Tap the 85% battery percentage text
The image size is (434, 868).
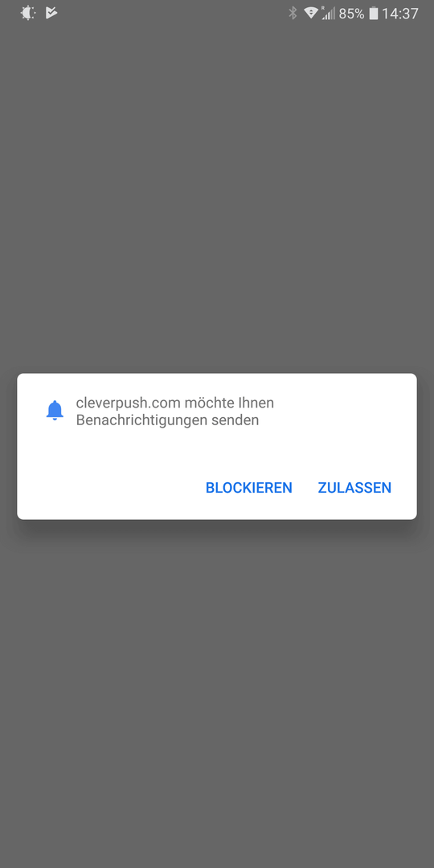click(351, 14)
